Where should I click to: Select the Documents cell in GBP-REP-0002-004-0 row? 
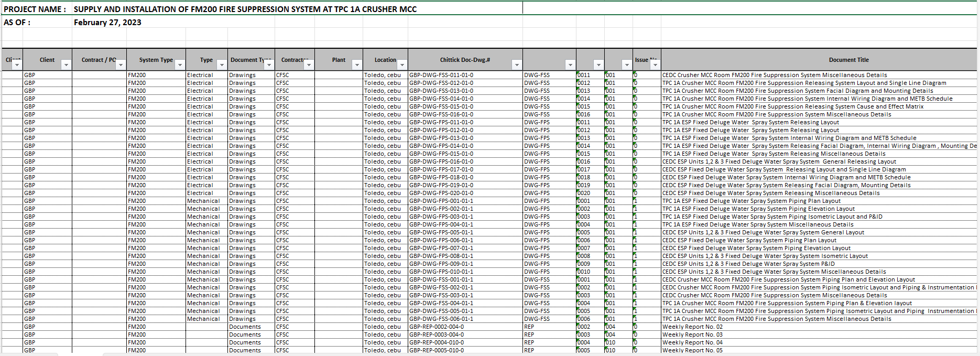252,327
